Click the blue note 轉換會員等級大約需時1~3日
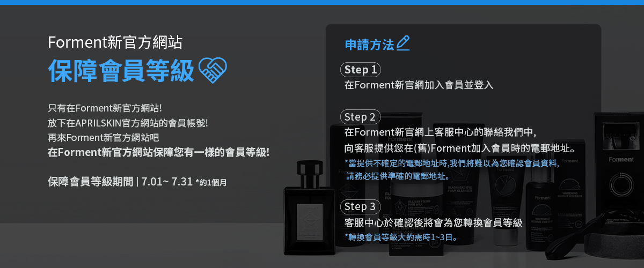Viewport: 644px width, 268px height. 401,236
